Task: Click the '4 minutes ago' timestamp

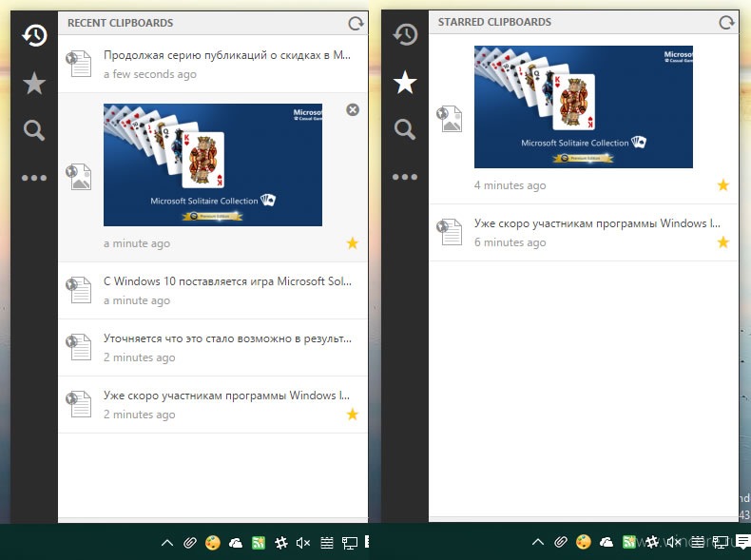Action: (x=510, y=185)
